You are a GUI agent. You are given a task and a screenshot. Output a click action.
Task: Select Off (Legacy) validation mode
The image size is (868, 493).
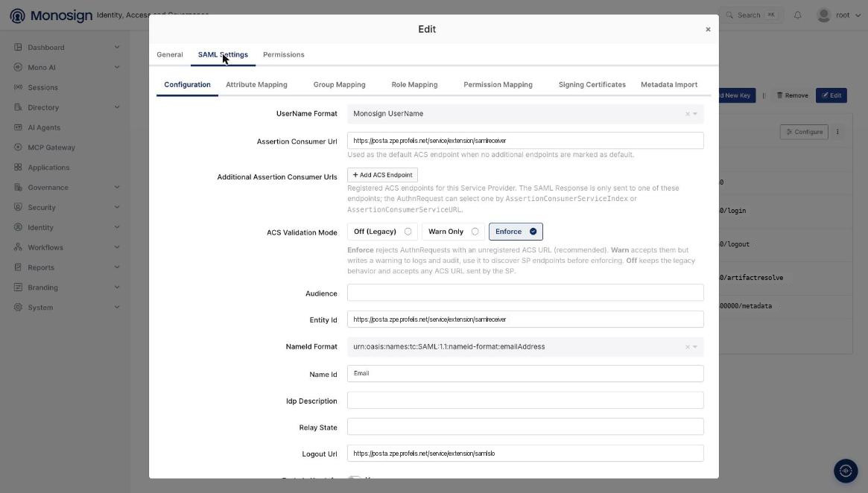pyautogui.click(x=382, y=232)
